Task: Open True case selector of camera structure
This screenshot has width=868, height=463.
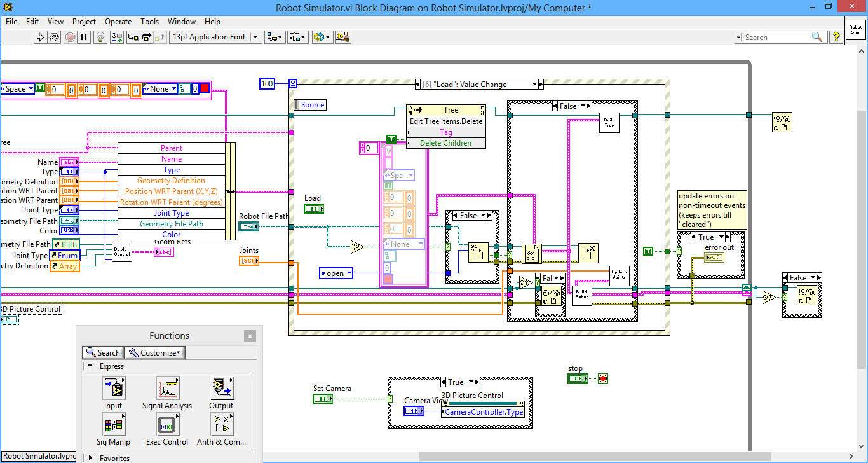Action: (x=459, y=382)
